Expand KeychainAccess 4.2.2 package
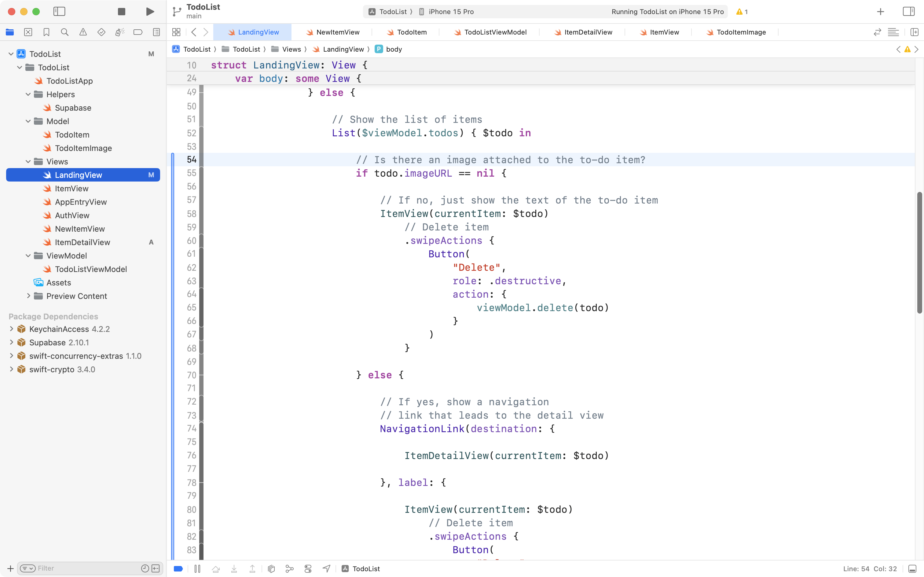The height and width of the screenshot is (577, 924). [x=11, y=329]
